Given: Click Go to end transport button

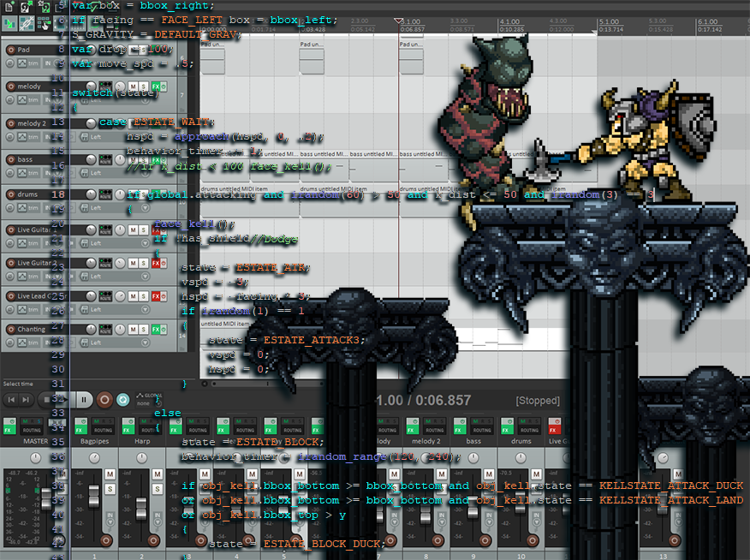Looking at the screenshot, I should (26, 400).
